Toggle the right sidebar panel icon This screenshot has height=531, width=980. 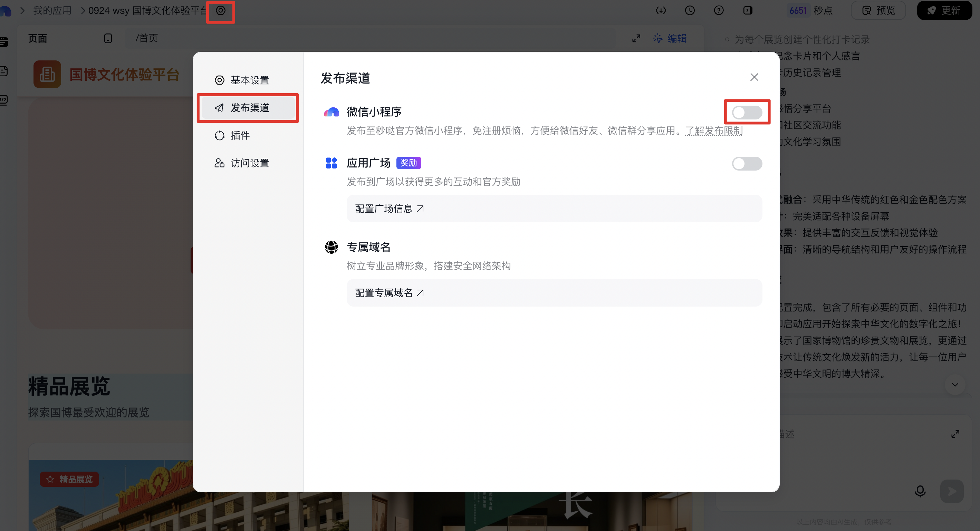748,11
